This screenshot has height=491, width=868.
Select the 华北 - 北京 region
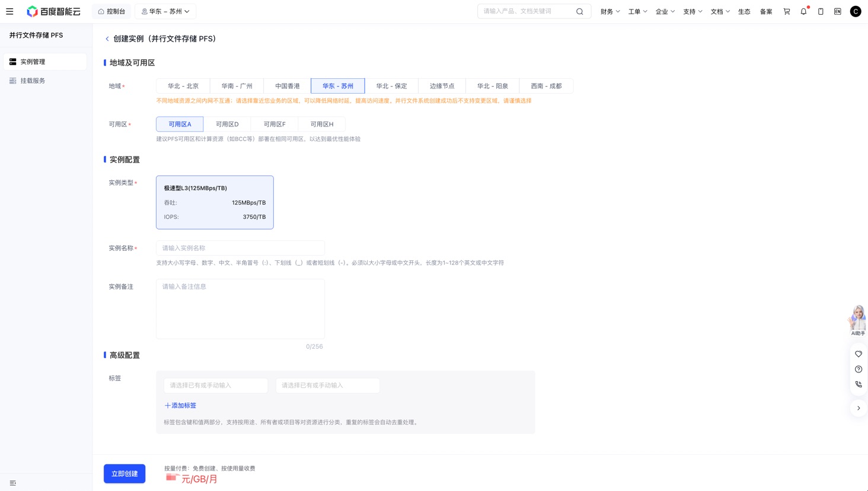coord(183,86)
